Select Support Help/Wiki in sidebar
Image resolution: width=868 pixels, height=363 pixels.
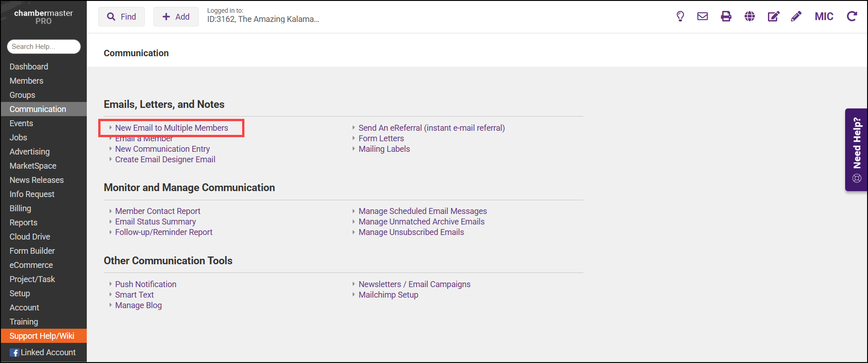click(42, 336)
